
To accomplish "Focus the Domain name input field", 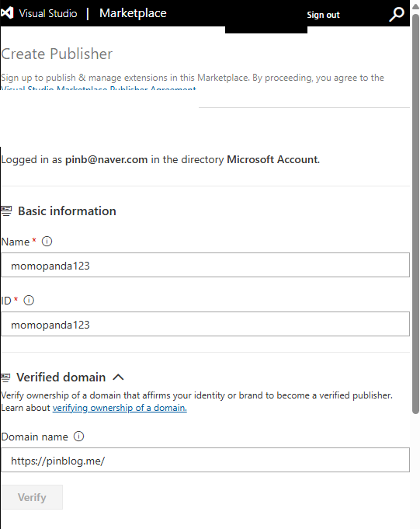I will (205, 460).
